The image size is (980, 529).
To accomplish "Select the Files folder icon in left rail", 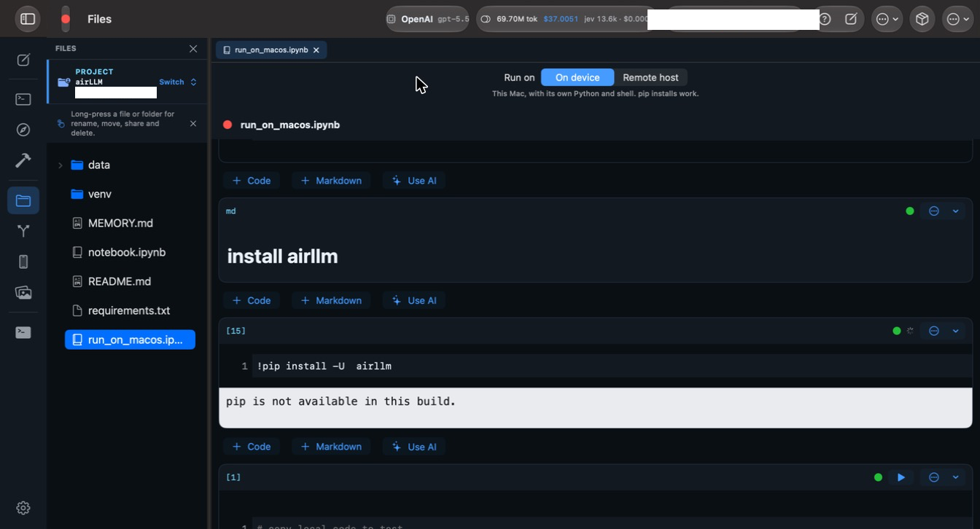I will (23, 200).
